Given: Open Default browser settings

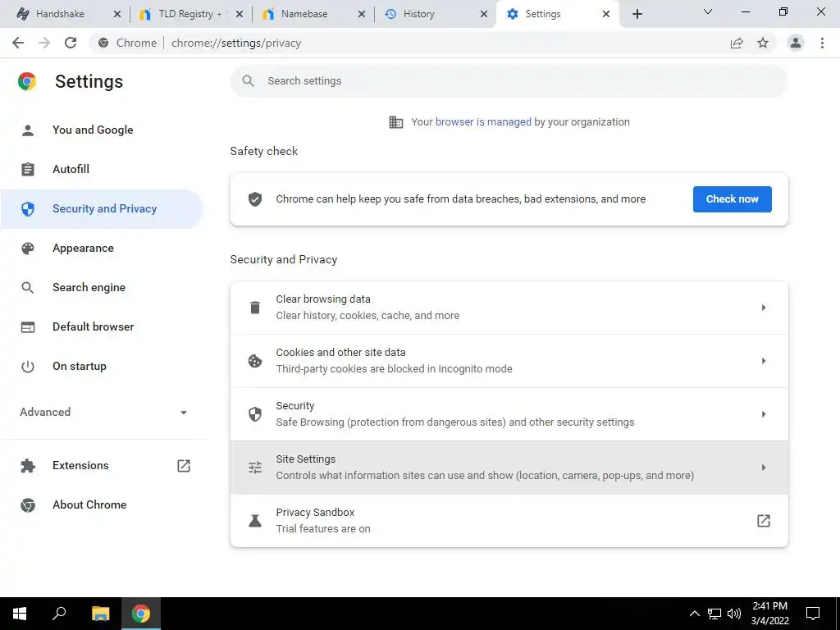Looking at the screenshot, I should pos(102,326).
